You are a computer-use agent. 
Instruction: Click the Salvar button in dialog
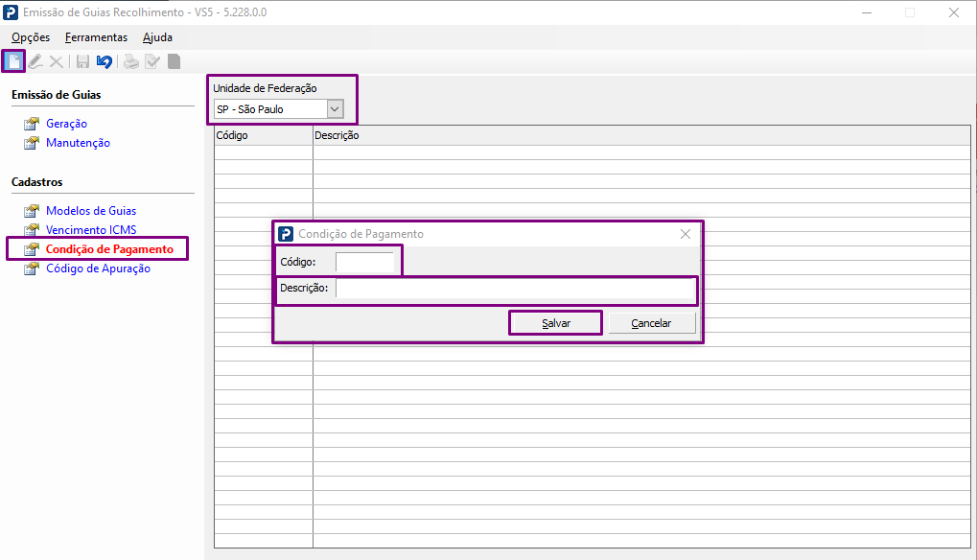[556, 323]
